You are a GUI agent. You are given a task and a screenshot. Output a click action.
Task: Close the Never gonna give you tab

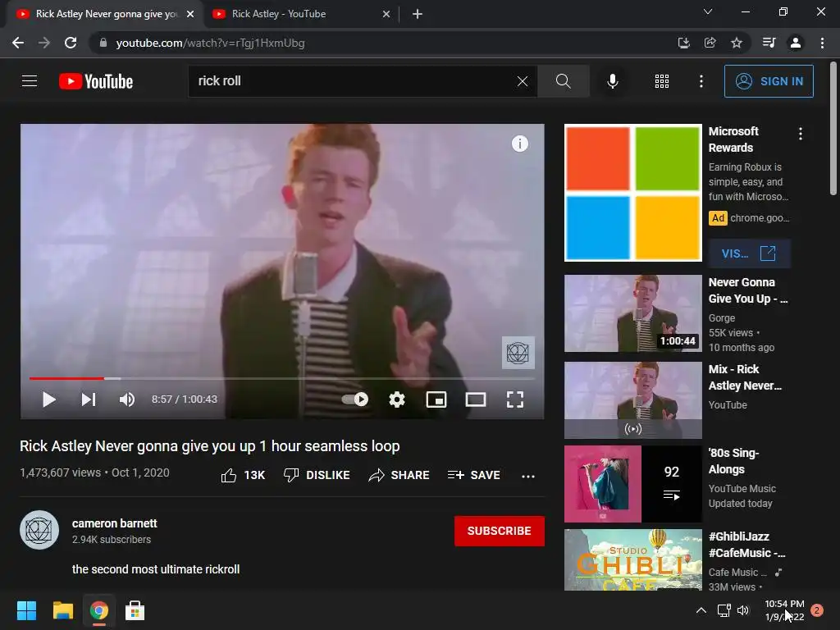click(x=190, y=14)
